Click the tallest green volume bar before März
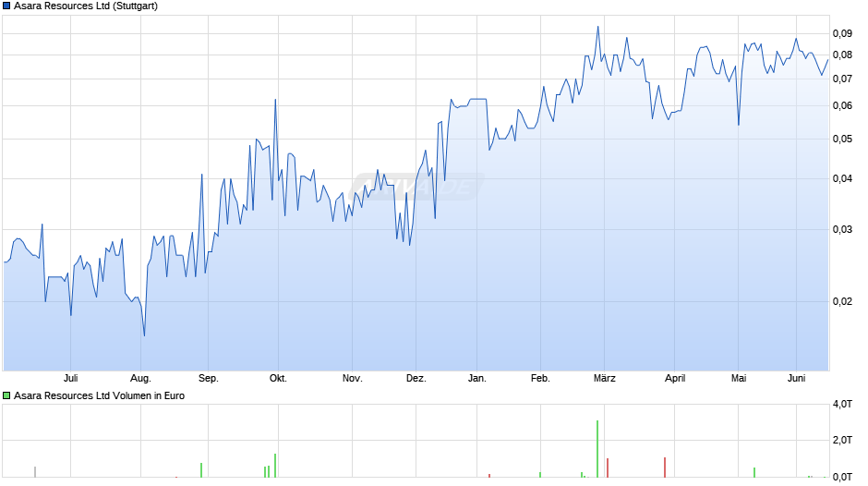 coord(597,449)
